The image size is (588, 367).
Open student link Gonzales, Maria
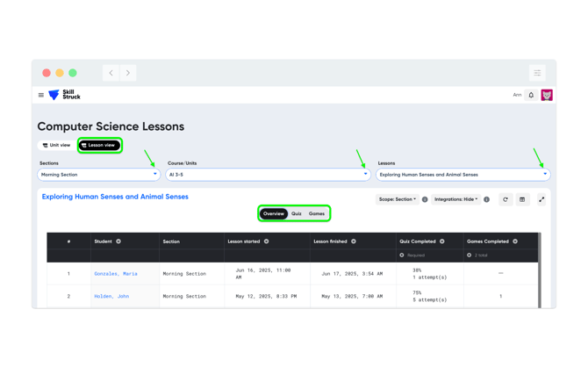click(x=116, y=274)
